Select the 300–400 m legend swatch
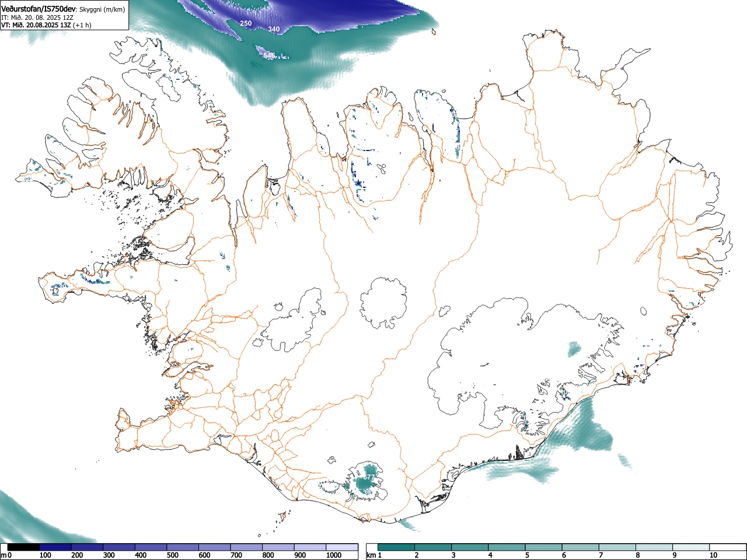Screen dimensions: 747x560 point(119,547)
